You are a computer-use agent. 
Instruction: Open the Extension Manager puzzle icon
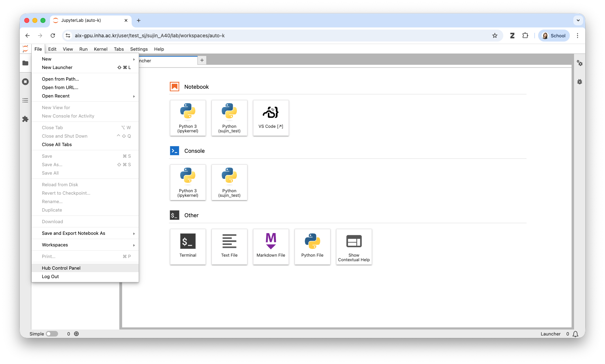click(25, 119)
